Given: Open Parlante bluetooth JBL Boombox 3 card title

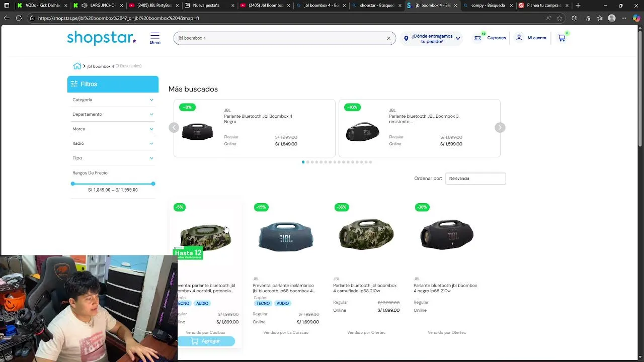Looking at the screenshot, I should pos(424,119).
